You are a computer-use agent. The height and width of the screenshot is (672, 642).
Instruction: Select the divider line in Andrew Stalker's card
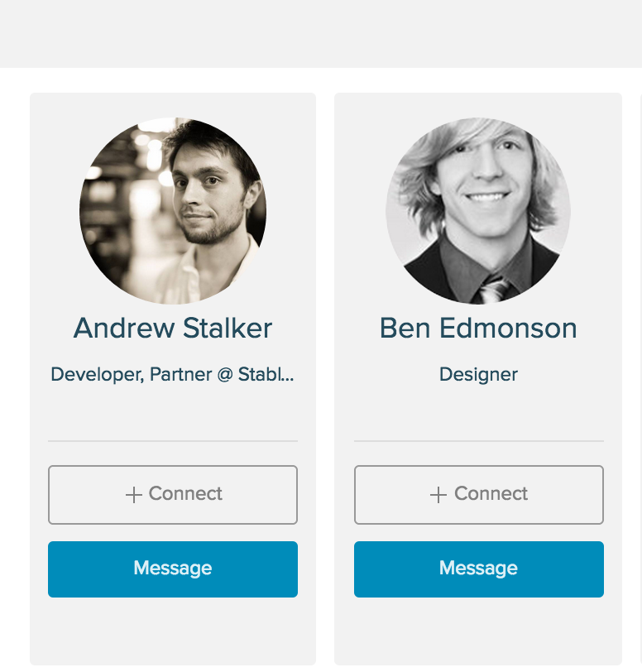pos(173,441)
